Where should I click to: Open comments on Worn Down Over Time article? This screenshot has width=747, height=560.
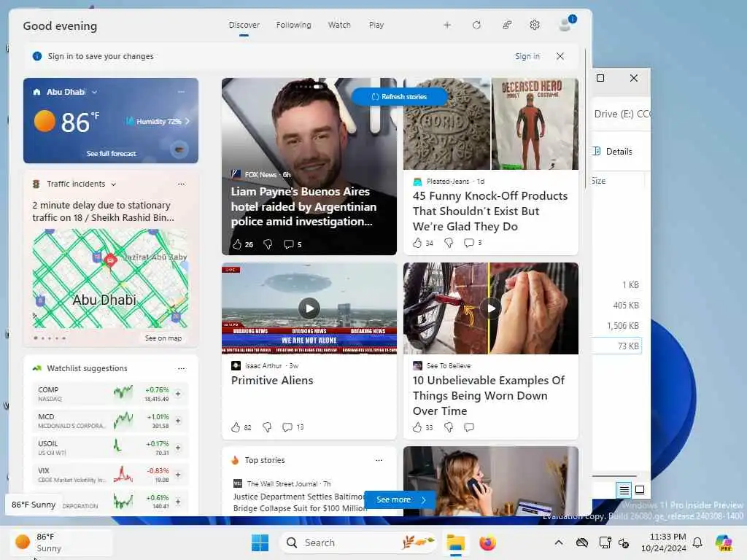(x=469, y=427)
